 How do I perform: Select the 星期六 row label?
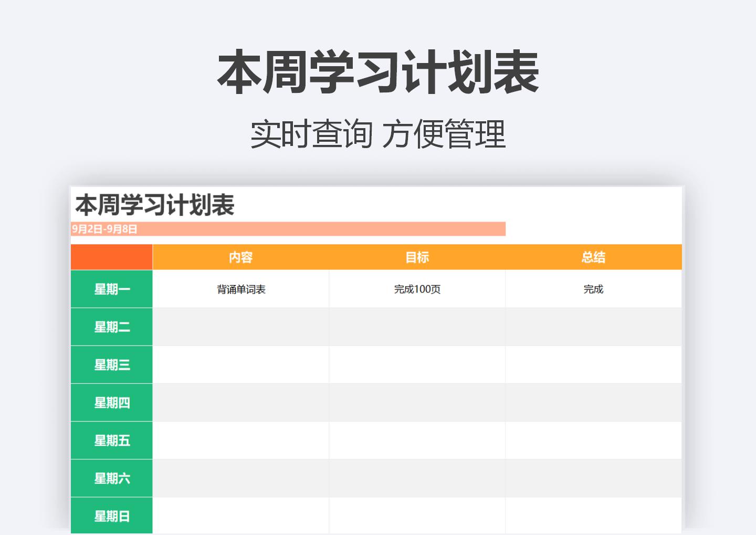(111, 478)
